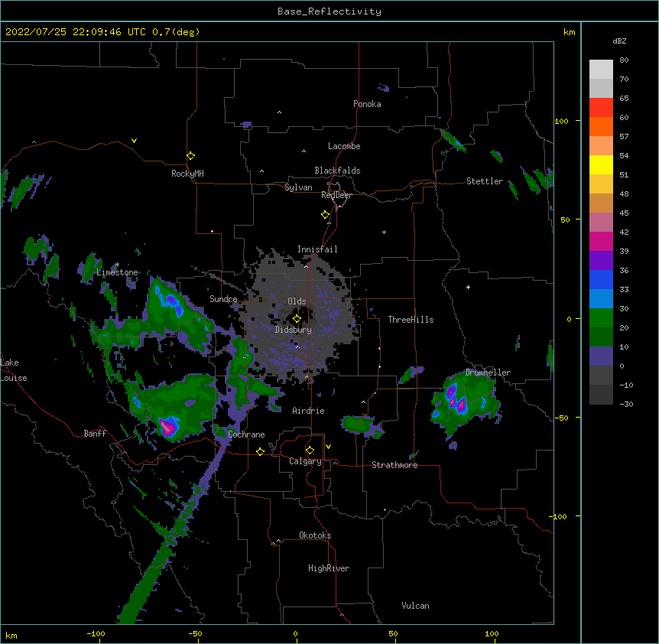This screenshot has width=659, height=644.
Task: Click the red 65 dBZ legend color
Action: (601, 107)
